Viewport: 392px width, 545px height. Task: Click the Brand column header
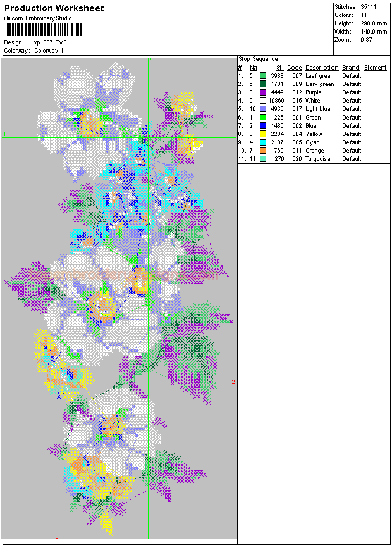tap(350, 68)
